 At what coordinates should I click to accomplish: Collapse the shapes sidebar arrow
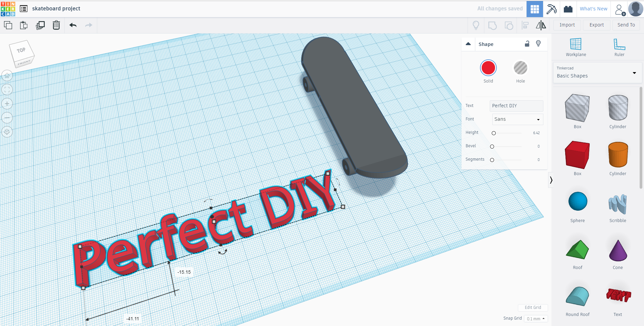(x=551, y=180)
